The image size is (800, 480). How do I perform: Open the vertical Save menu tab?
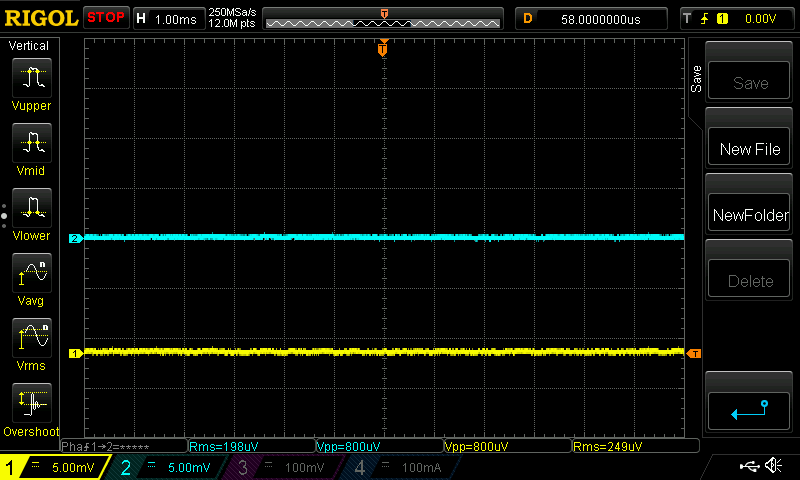[x=696, y=79]
